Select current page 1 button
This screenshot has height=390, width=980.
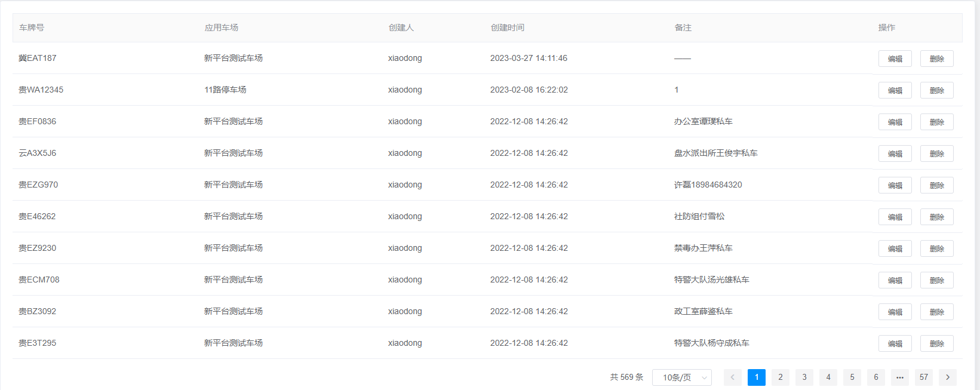[756, 377]
